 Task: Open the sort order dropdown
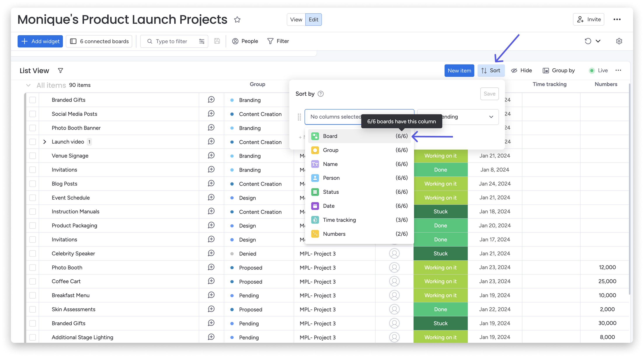(x=458, y=117)
